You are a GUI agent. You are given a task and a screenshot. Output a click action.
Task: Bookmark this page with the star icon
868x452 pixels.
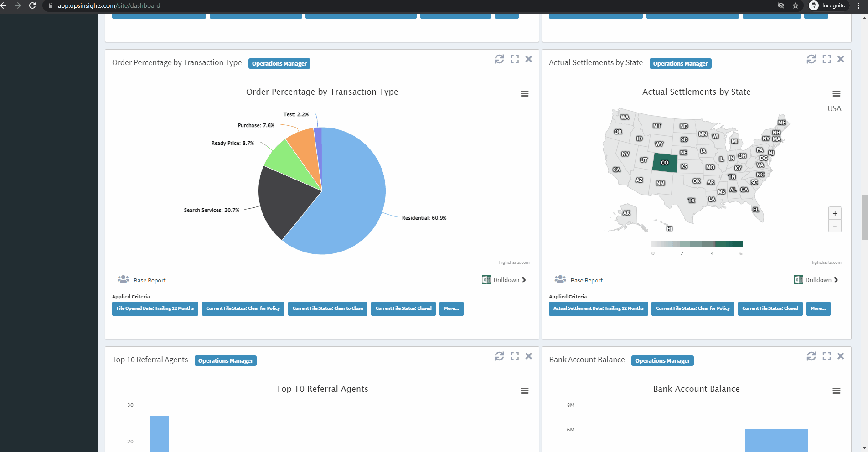[x=796, y=5]
